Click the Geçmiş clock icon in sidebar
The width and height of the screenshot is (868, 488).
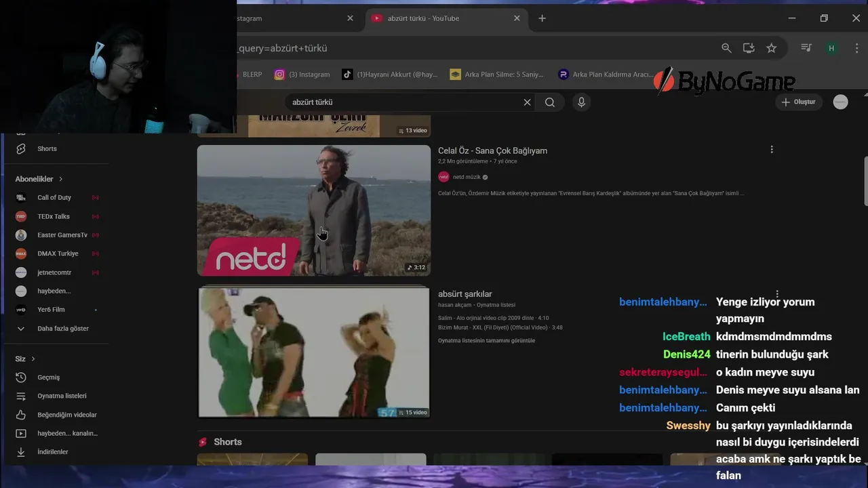(x=21, y=377)
